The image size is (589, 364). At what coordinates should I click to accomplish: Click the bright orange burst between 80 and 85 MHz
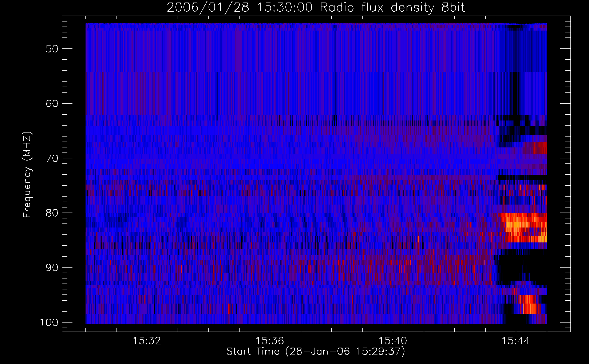click(523, 228)
